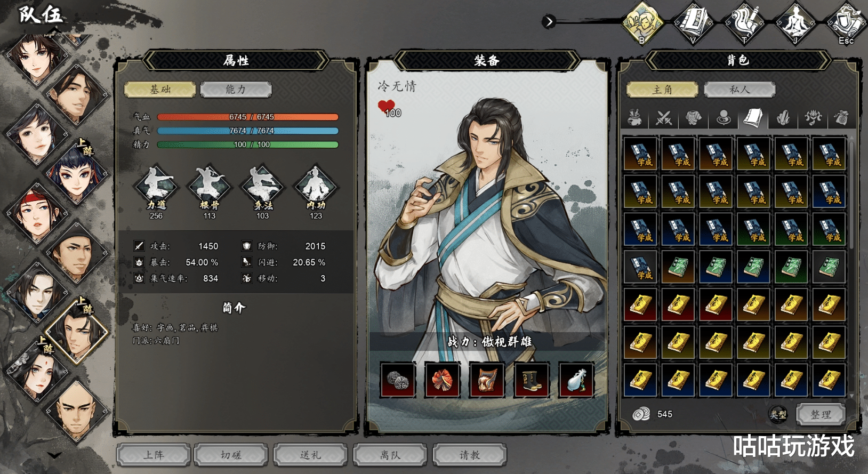868x474 pixels.
Task: Open the book menu labeled V
Action: [x=693, y=23]
